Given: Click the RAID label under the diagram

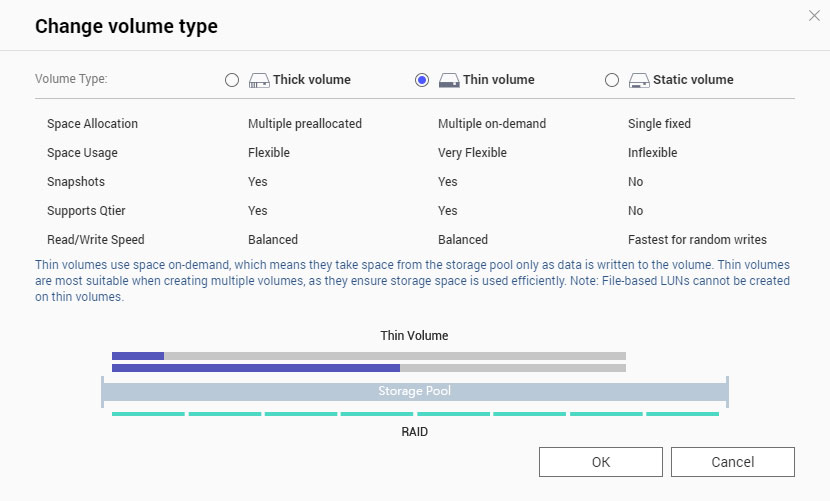Looking at the screenshot, I should (414, 432).
